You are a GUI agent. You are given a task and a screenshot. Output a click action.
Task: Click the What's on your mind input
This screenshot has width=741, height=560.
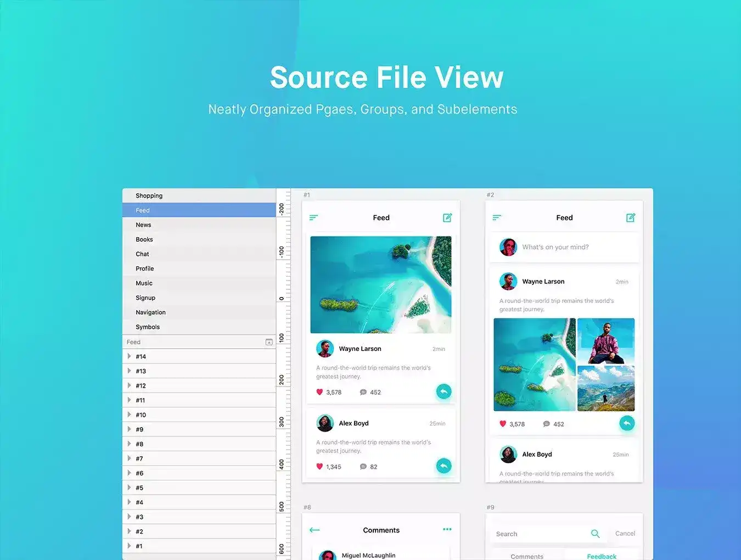click(x=555, y=247)
